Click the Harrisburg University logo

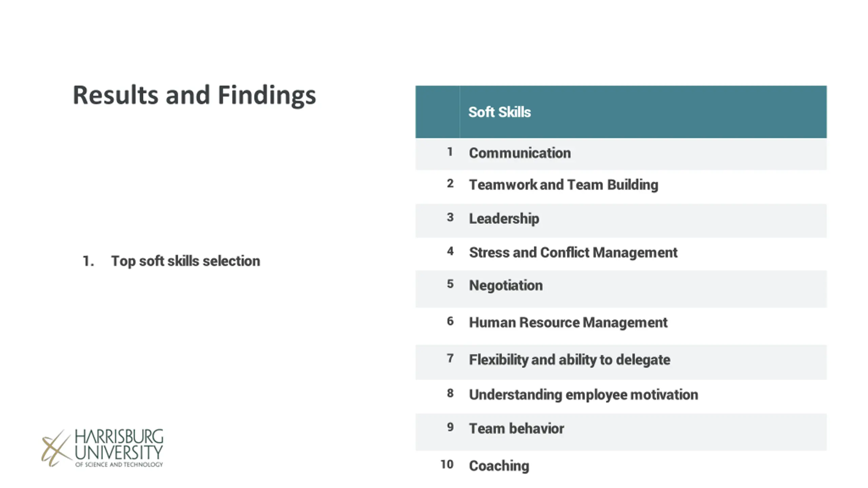pos(102,448)
